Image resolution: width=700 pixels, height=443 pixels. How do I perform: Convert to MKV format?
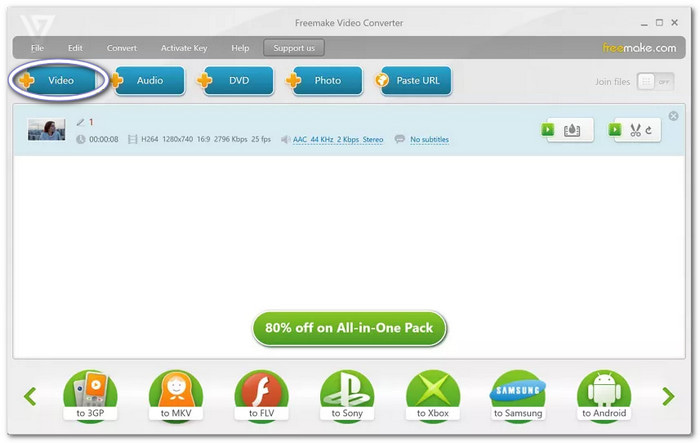(176, 396)
